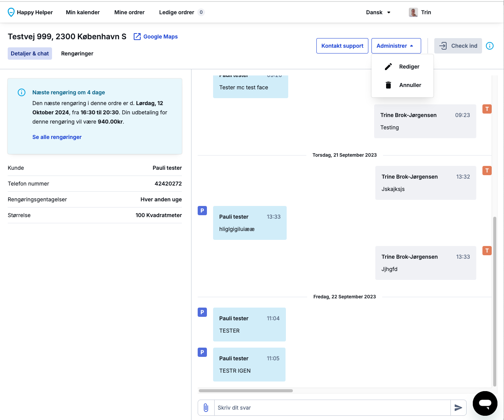Collapse the Administrer dropdown menu
This screenshot has width=504, height=420.
(396, 46)
